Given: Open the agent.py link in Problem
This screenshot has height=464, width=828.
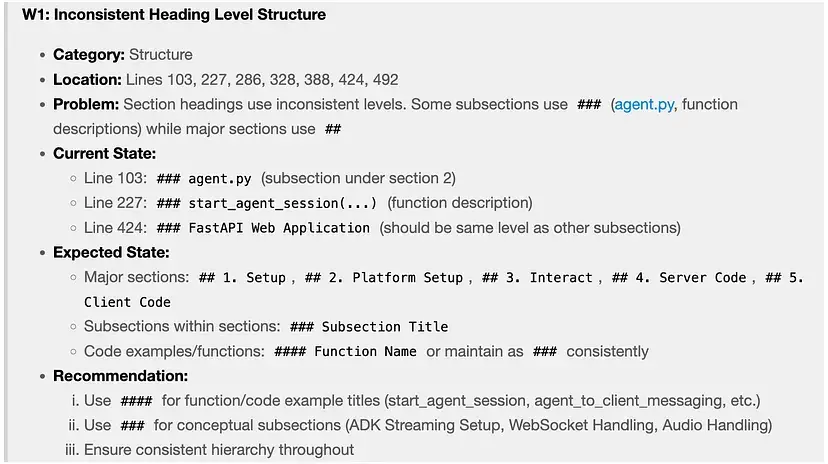Looking at the screenshot, I should pyautogui.click(x=643, y=104).
